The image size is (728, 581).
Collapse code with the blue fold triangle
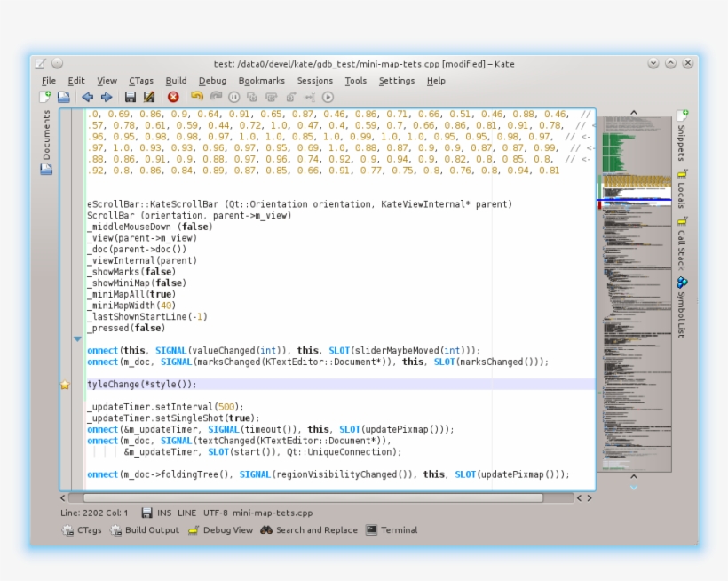[77, 339]
